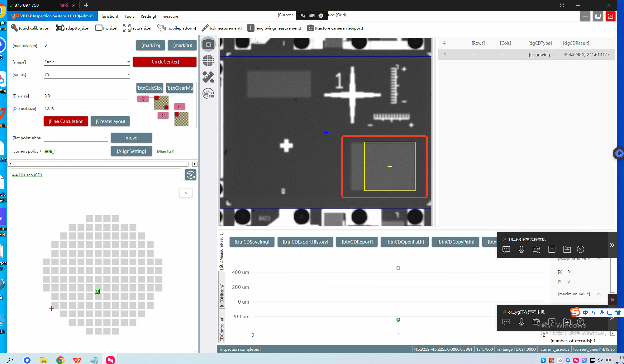Open File Explorer from the taskbar

click(44, 360)
